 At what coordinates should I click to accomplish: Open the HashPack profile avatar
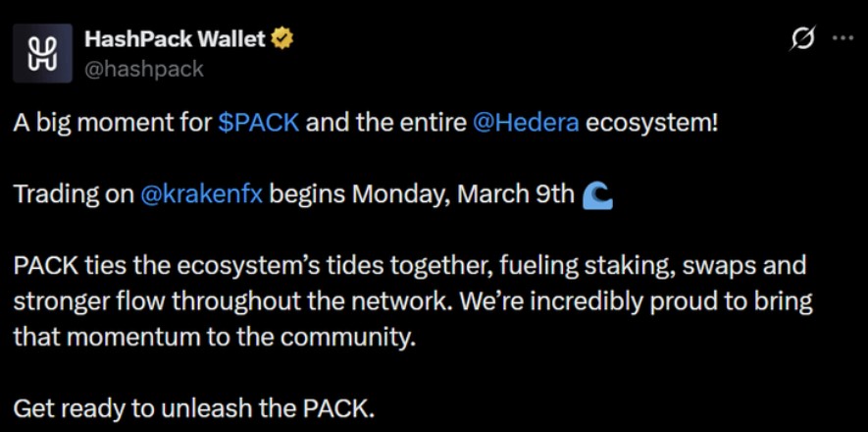[x=41, y=53]
